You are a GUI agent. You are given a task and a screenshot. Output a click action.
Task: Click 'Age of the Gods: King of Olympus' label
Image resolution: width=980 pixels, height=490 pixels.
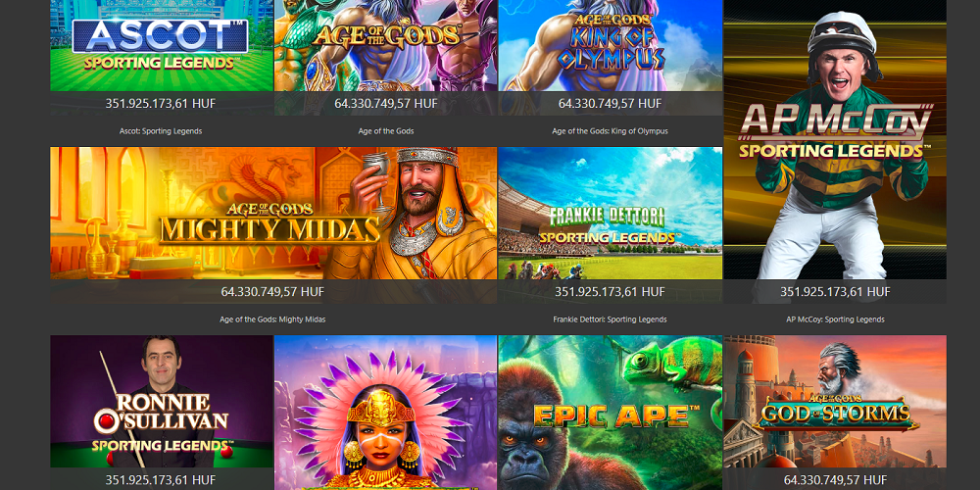tap(610, 131)
